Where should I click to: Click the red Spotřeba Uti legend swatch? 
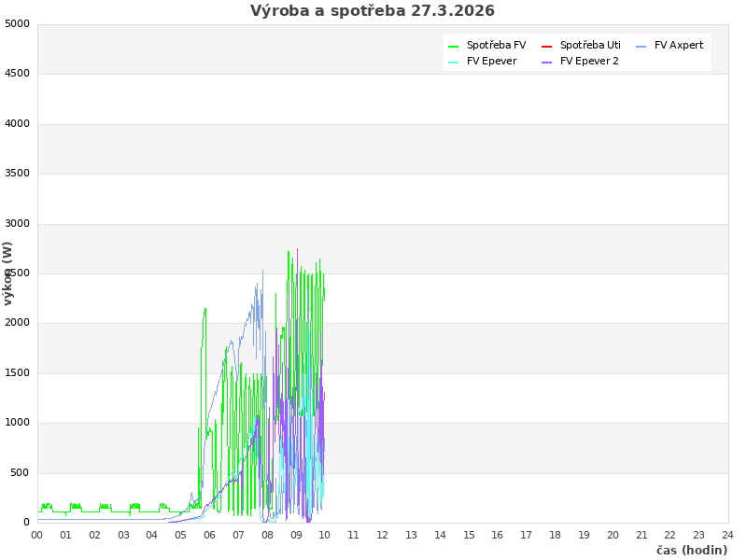[547, 46]
